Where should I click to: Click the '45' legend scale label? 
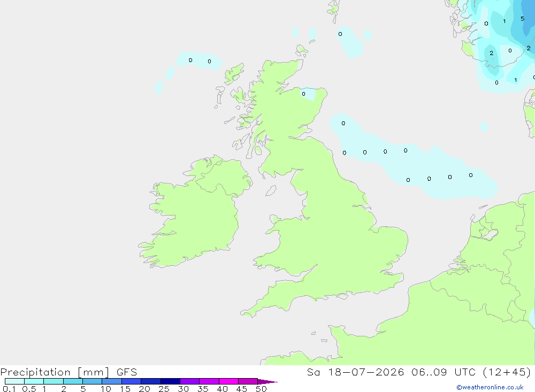tap(242, 389)
